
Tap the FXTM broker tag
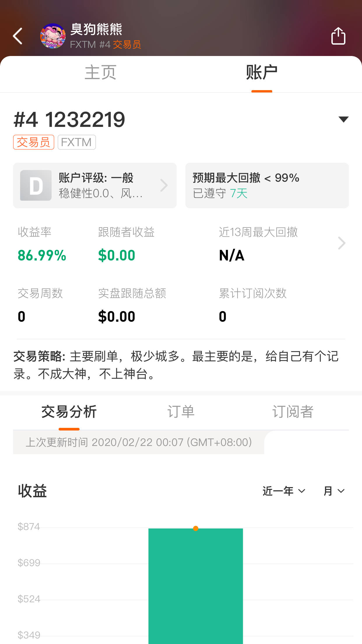pos(77,142)
